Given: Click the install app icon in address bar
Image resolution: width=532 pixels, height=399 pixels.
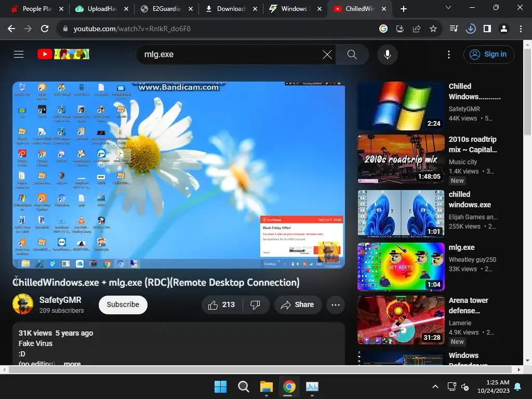Looking at the screenshot, I should (400, 29).
